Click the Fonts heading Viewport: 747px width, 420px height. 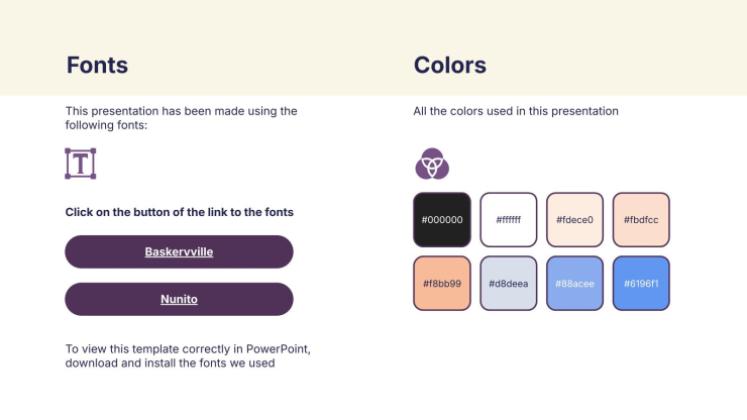pyautogui.click(x=97, y=66)
